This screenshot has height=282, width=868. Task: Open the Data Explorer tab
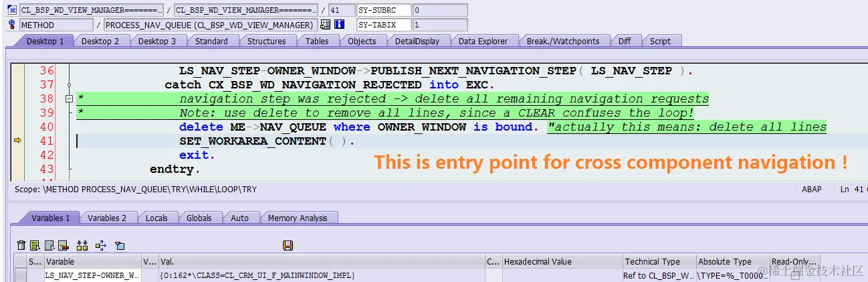[x=483, y=41]
